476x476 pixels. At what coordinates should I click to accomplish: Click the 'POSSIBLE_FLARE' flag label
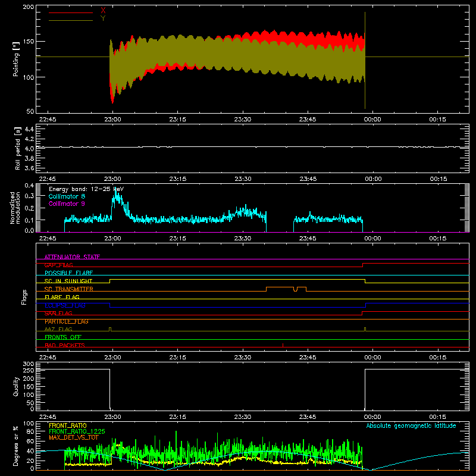pos(68,273)
